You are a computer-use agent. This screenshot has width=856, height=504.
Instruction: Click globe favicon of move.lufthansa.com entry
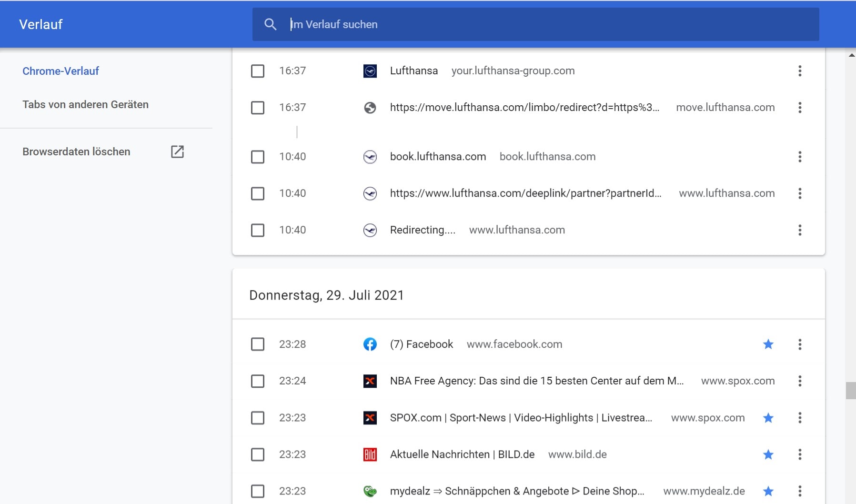pos(370,108)
